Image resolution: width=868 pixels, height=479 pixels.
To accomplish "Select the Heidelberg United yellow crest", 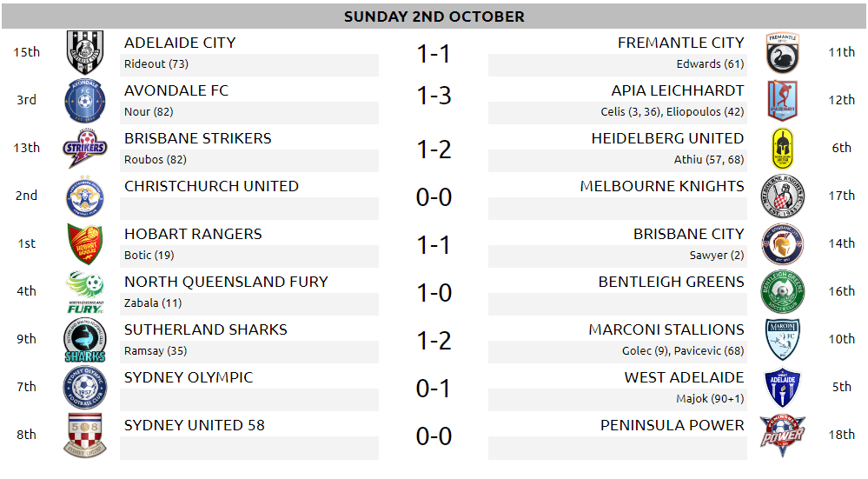I will (x=782, y=148).
